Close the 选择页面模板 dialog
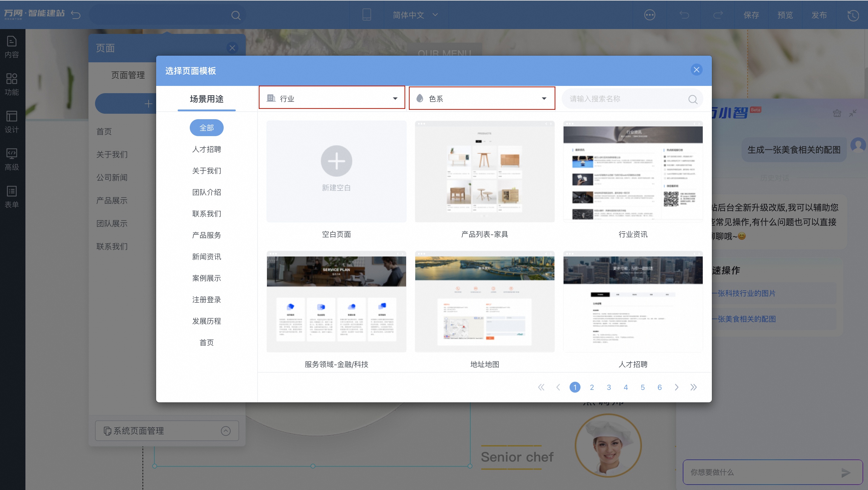Viewport: 868px width, 490px height. coord(696,70)
